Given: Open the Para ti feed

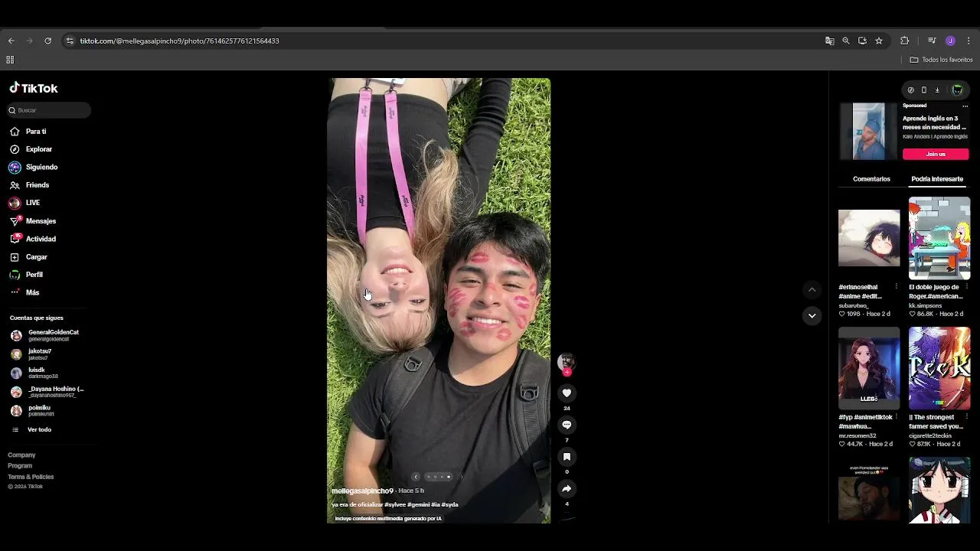Looking at the screenshot, I should (28, 132).
